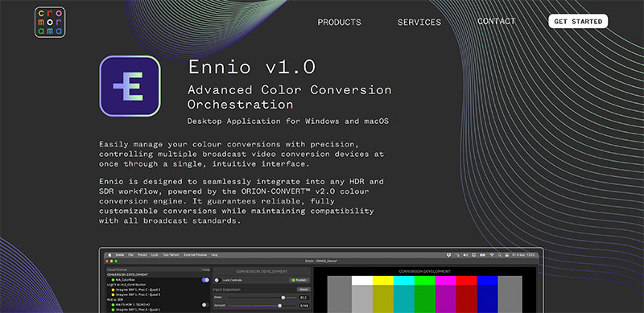Open the Test Pattern menu
Screen dimensions: 644x313
click(x=171, y=255)
